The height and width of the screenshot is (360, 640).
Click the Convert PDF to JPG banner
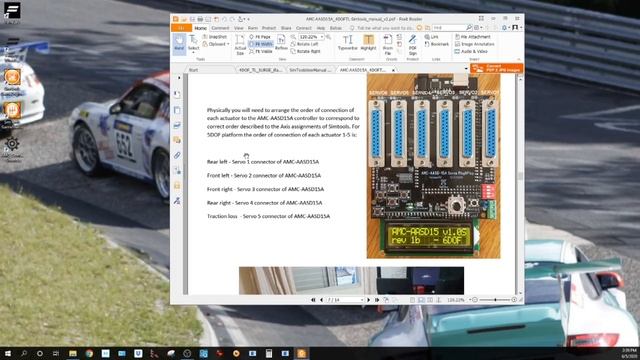497,68
